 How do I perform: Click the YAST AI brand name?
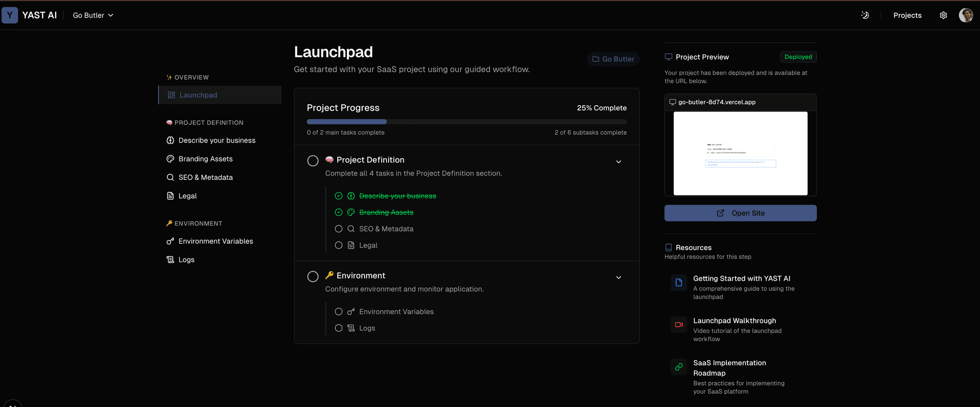pos(39,15)
